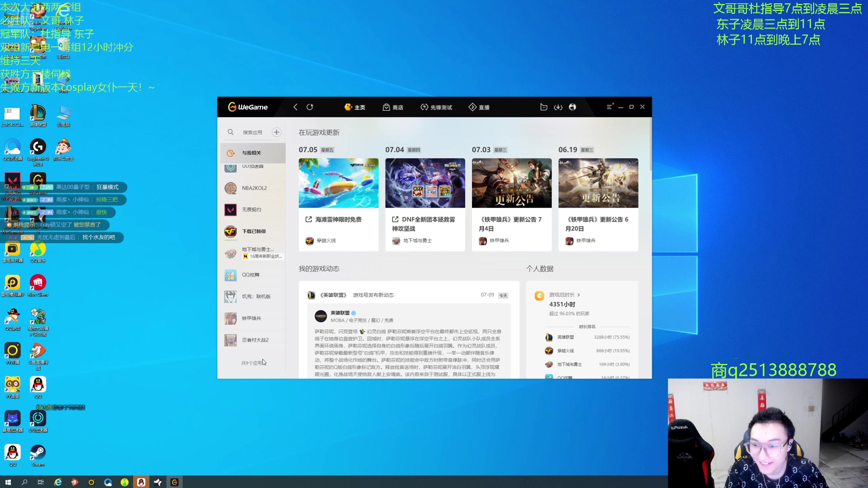Viewport: 868px width, 488px height.
Task: Open the QQ游戏 desktop icon
Action: coord(13,320)
